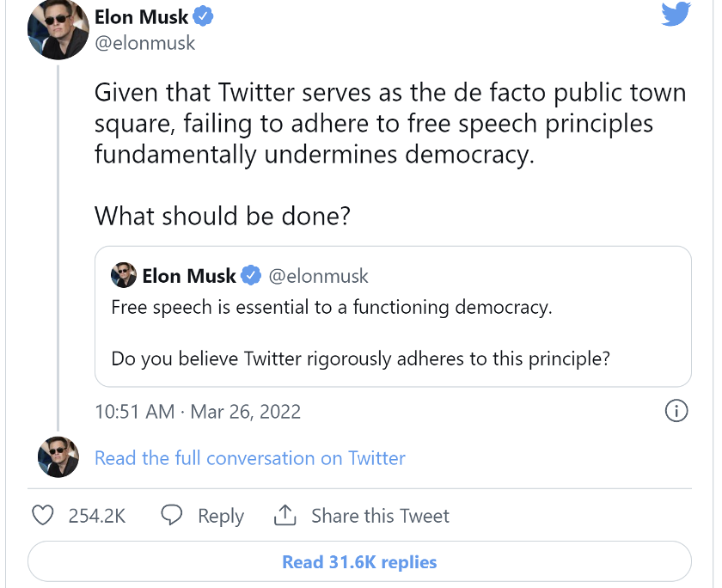Click the 10:51 AM Mar 26, 2022 timestamp
Viewport: 722px width, 588px height.
[x=198, y=412]
